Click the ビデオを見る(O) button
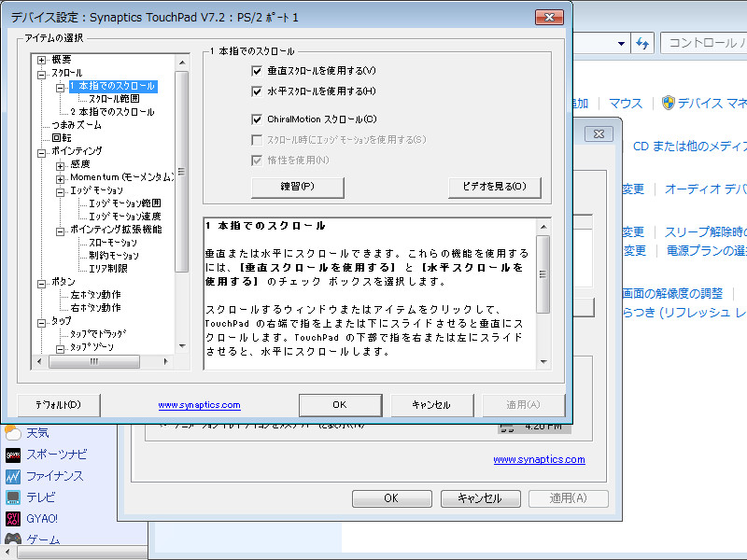Screen dimensions: 747x560 tap(495, 187)
